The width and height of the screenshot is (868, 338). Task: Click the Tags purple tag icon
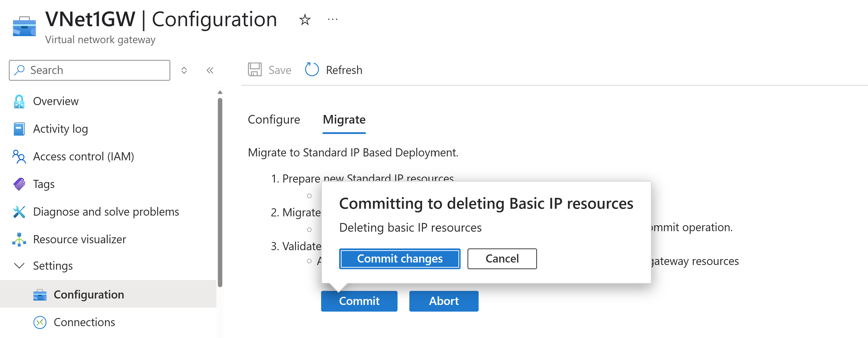point(19,184)
